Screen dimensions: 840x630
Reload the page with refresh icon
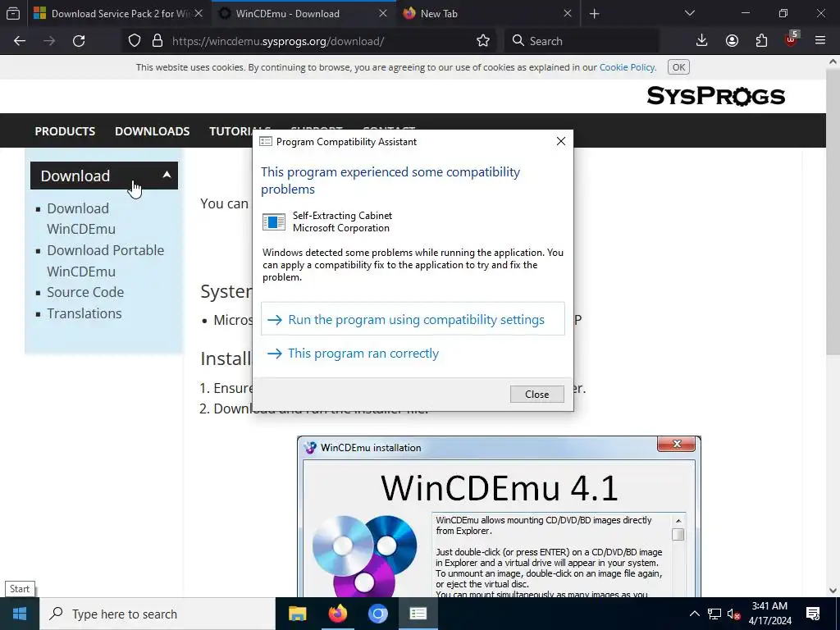point(79,41)
